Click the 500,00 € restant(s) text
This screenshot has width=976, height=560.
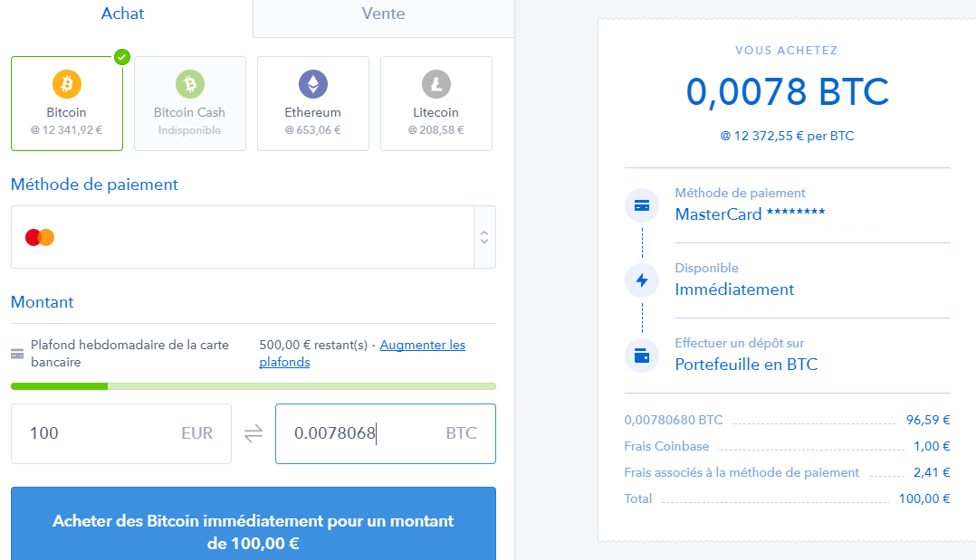(313, 346)
